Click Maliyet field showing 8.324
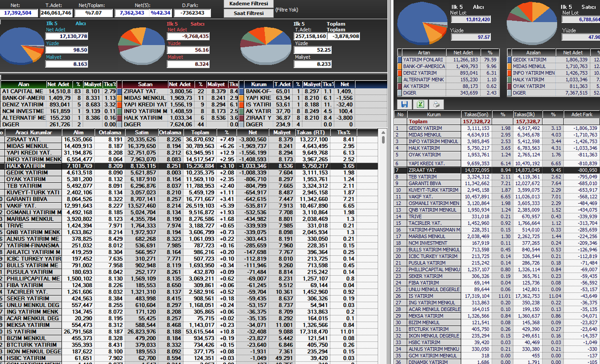The width and height of the screenshot is (600, 364). coord(188,64)
